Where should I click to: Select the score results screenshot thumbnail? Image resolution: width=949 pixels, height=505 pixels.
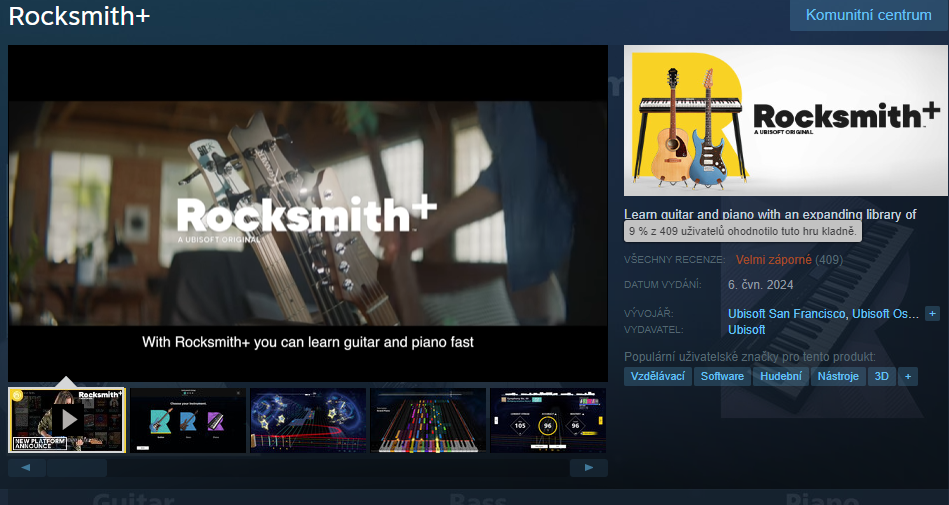click(x=548, y=420)
